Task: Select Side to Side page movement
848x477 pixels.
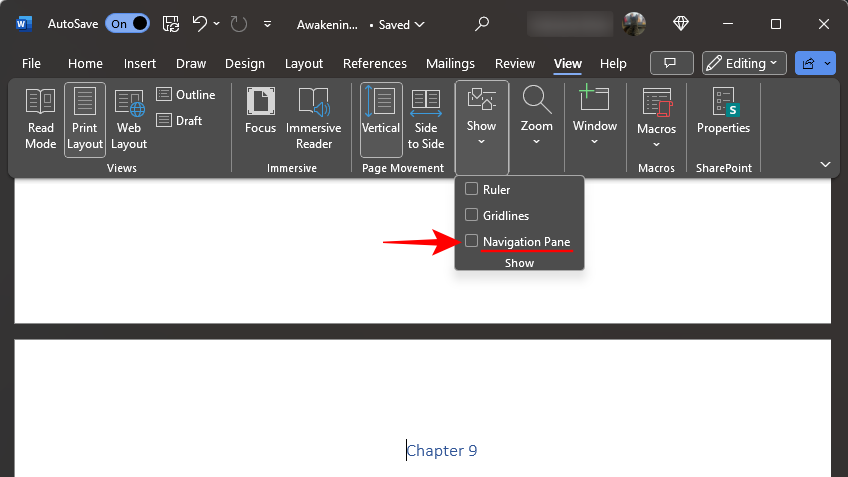Action: tap(426, 118)
